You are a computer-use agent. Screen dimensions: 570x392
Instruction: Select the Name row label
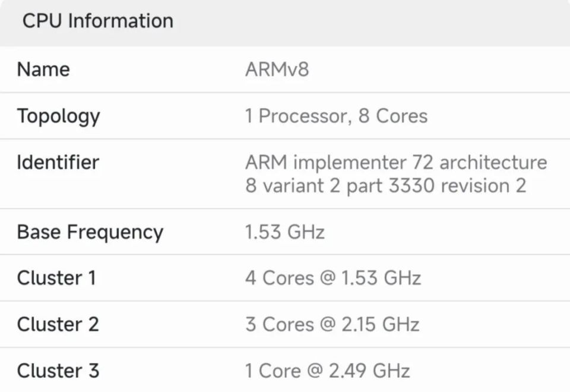tap(43, 69)
